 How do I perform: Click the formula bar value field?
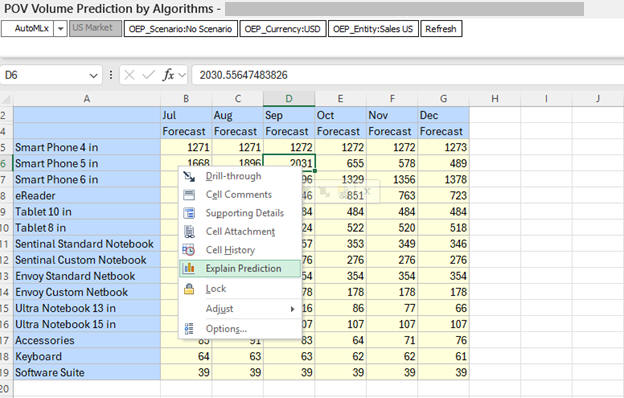pos(408,75)
